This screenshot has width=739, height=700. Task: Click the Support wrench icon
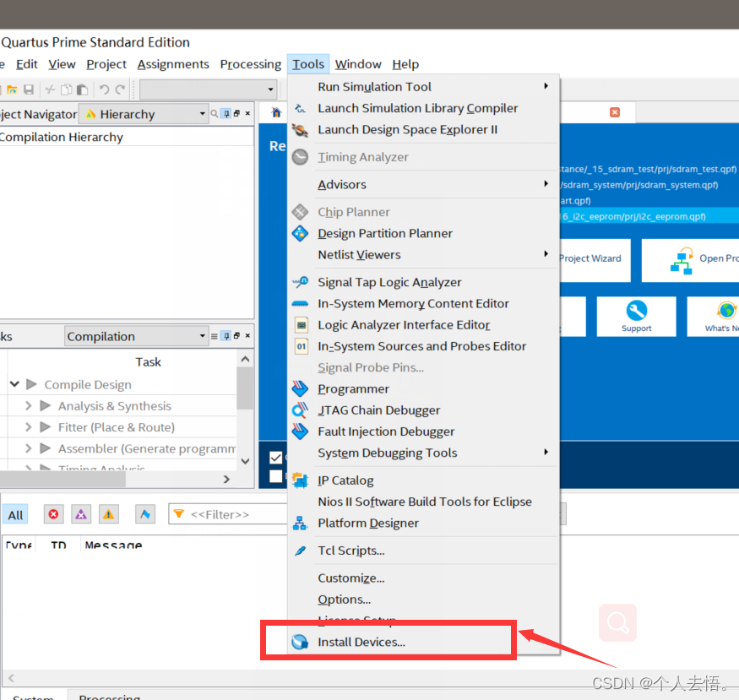coord(636,311)
